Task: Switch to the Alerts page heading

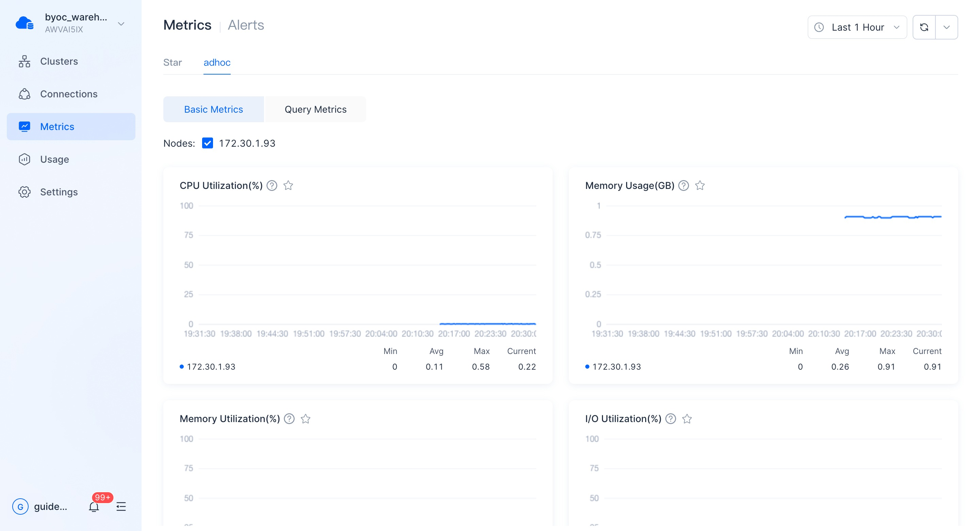Action: 246,25
